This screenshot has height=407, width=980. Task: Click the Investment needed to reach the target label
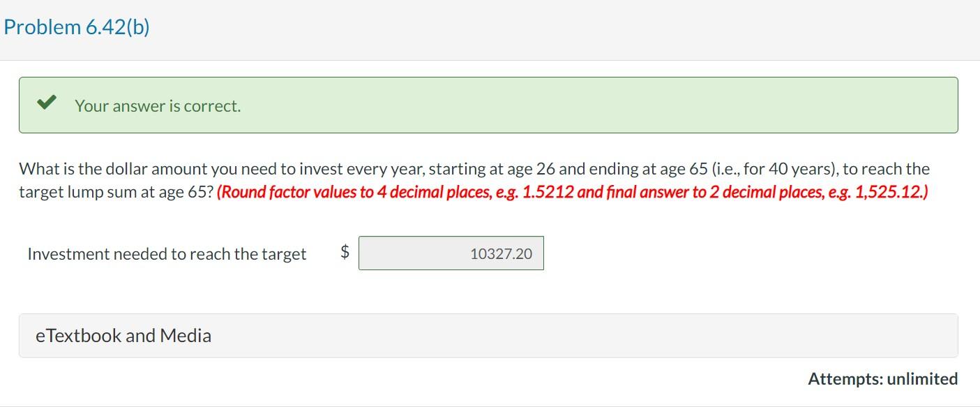tap(166, 254)
